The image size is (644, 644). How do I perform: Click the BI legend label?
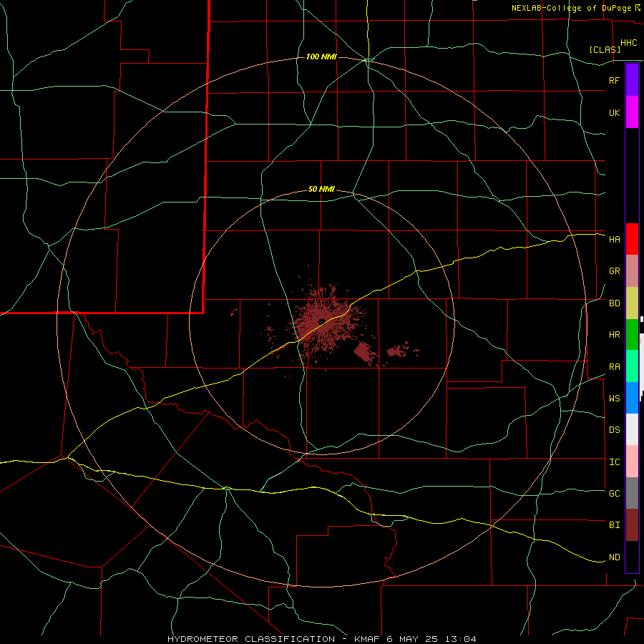coord(614,525)
